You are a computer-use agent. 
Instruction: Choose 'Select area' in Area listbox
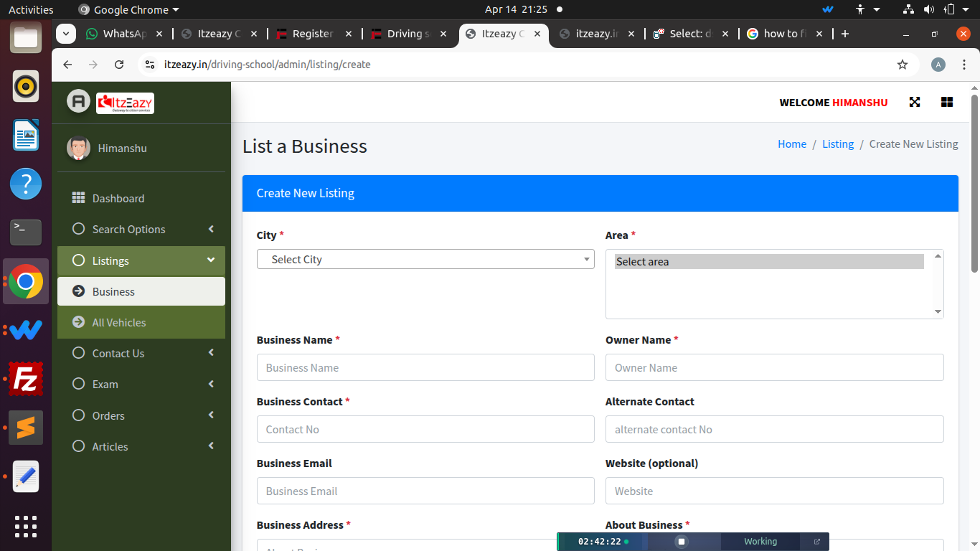coord(768,262)
